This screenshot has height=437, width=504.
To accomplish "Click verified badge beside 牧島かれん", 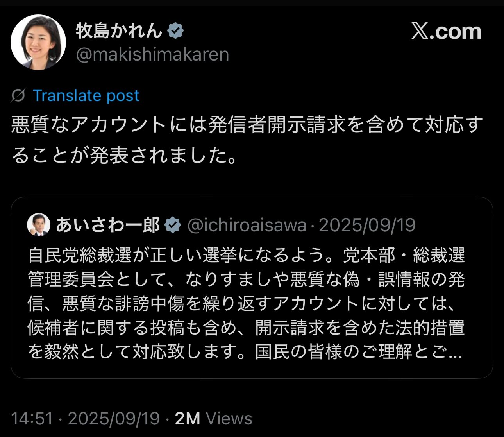I will (x=175, y=31).
